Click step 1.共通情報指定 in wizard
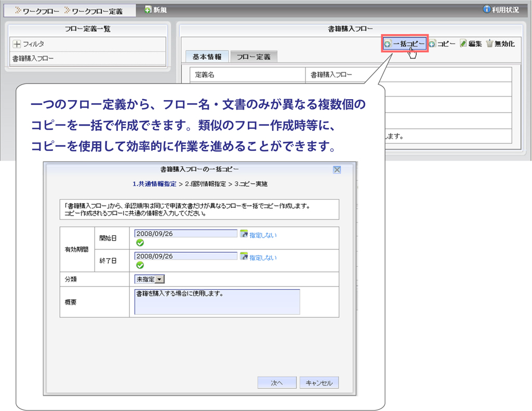The height and width of the screenshot is (411, 532). coord(154,184)
